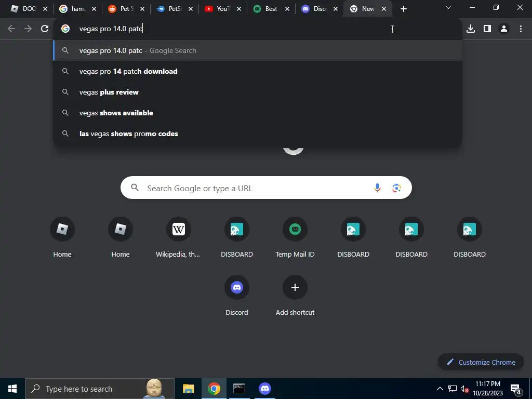This screenshot has width=532, height=399.
Task: Open Discord app from taskbar
Action: click(x=264, y=389)
